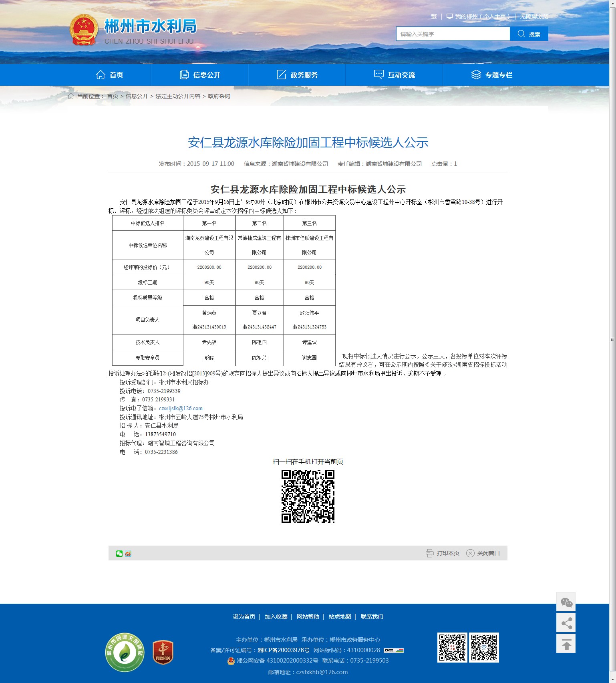Click 加入收藏 footer link

point(276,617)
